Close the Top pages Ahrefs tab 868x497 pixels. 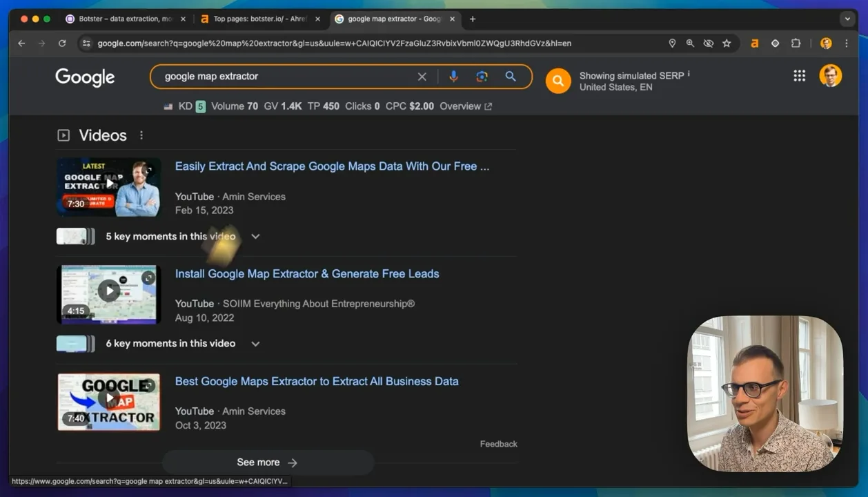pyautogui.click(x=317, y=19)
